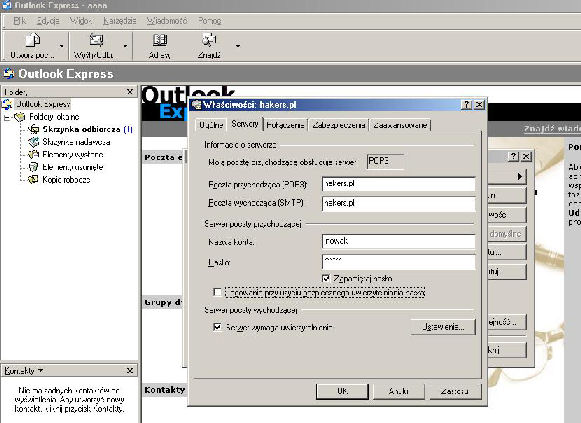This screenshot has height=423, width=581.
Task: Open the Widok menu
Action: tap(80, 21)
